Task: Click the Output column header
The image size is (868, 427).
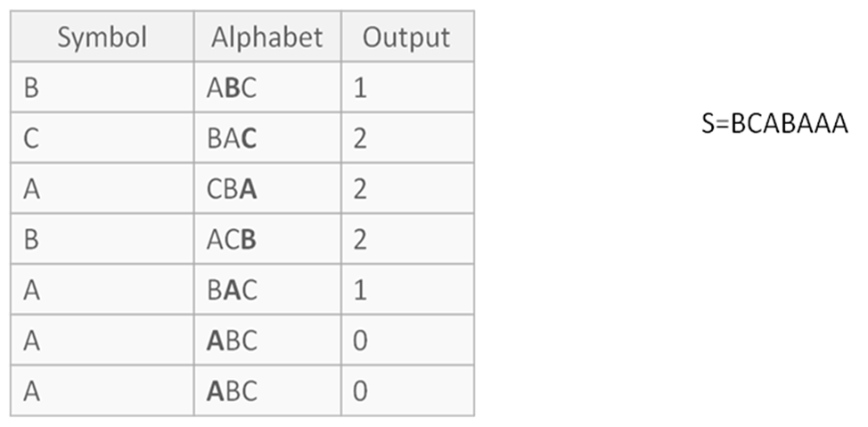Action: coord(406,37)
